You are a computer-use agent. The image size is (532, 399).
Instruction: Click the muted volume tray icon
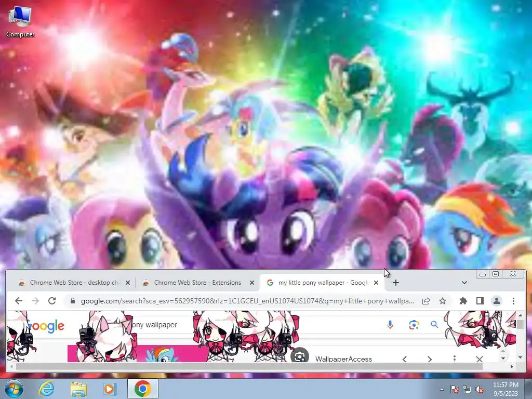(x=480, y=390)
